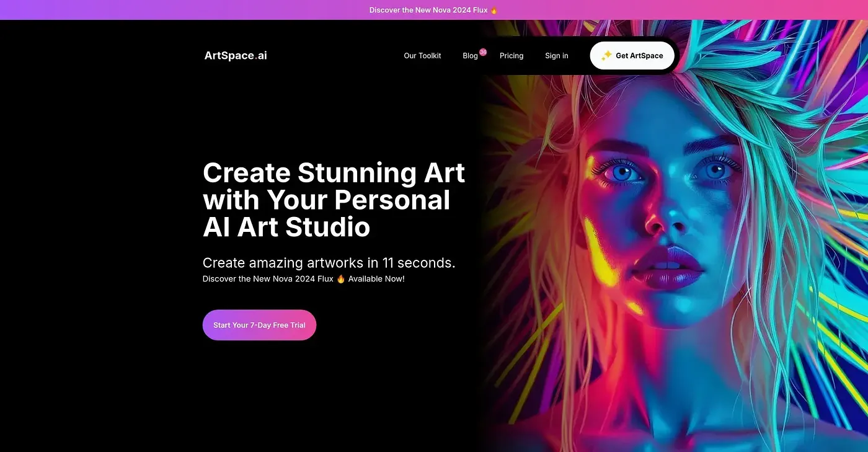Screen dimensions: 868x452
Task: Click the fire emoji beside 'Available Now!'
Action: click(340, 279)
